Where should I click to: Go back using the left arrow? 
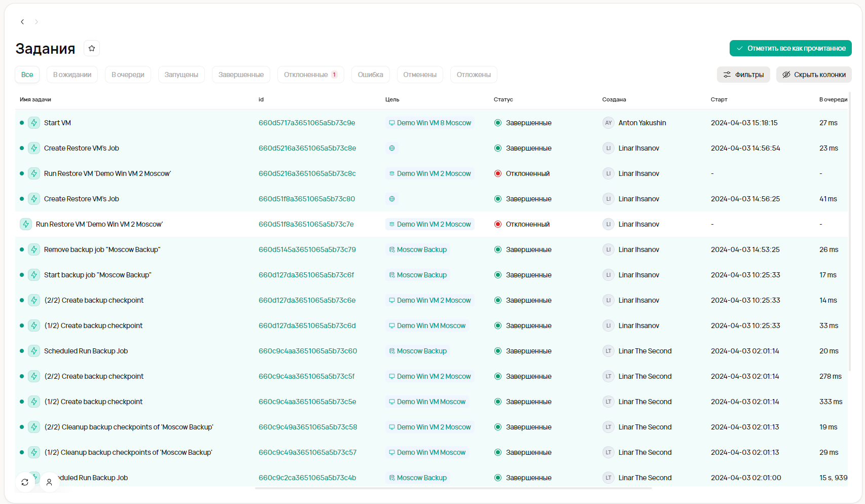tap(22, 22)
